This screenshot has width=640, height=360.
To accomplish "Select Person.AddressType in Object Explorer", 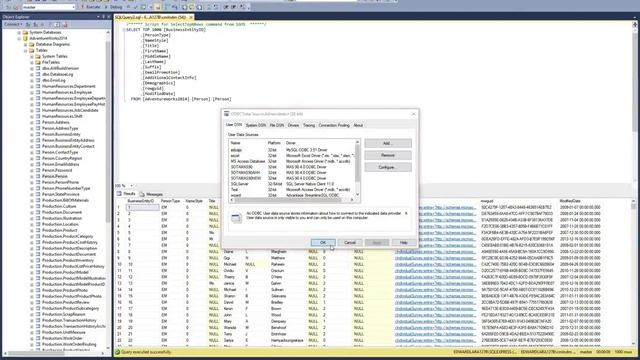I will [x=60, y=128].
